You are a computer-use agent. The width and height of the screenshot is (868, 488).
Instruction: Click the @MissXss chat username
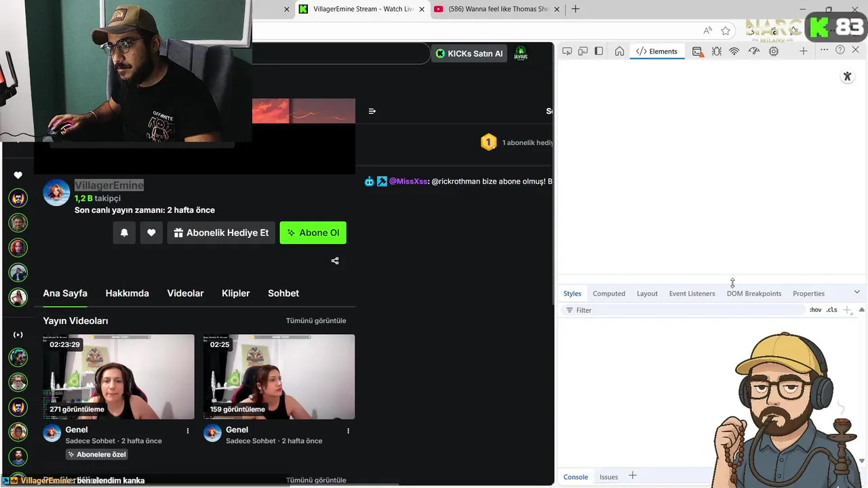pos(408,182)
